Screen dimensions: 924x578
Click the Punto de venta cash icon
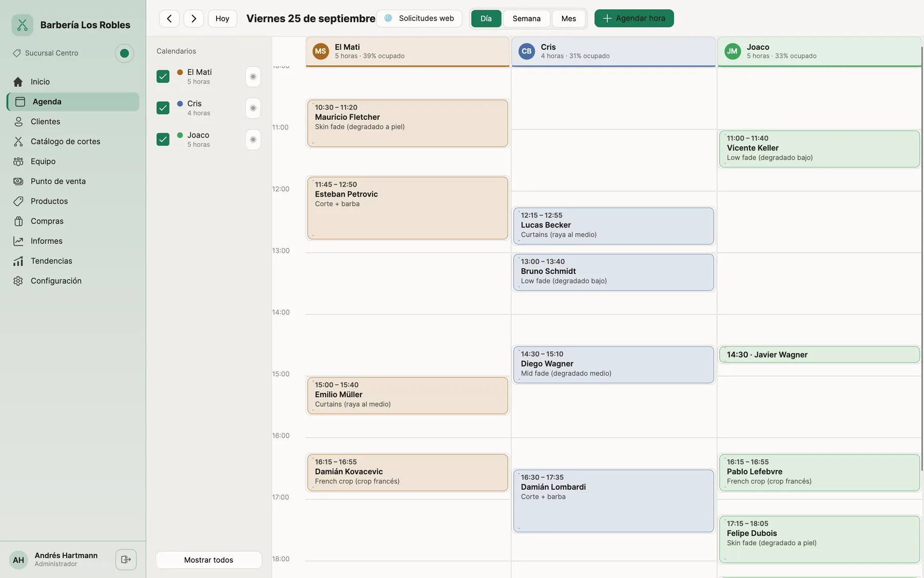pos(18,181)
